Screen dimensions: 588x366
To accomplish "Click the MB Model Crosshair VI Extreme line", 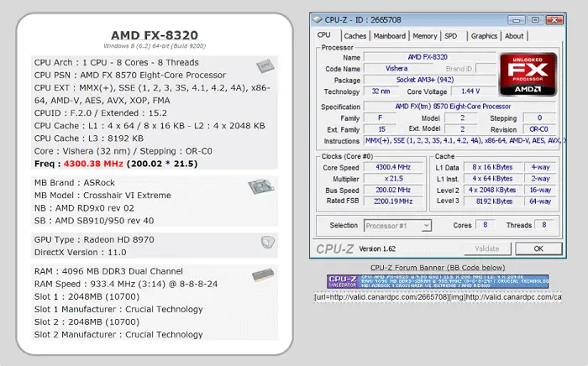I will click(102, 196).
